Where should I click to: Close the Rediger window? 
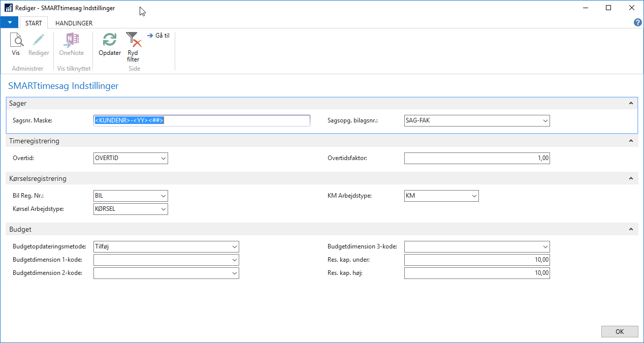(x=632, y=8)
